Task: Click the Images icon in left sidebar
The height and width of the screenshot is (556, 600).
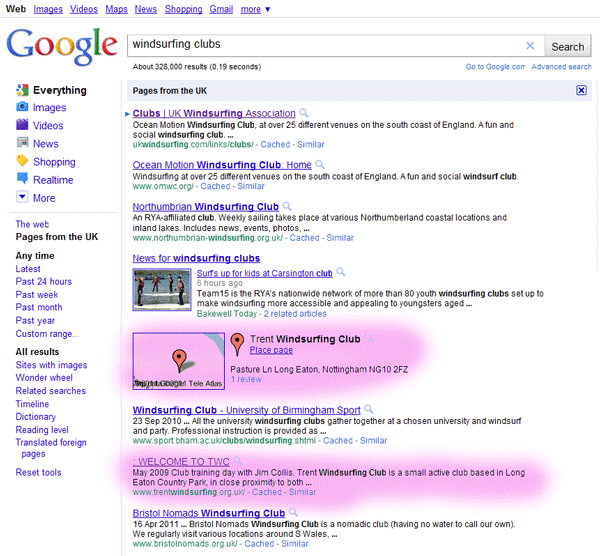Action: [x=22, y=108]
